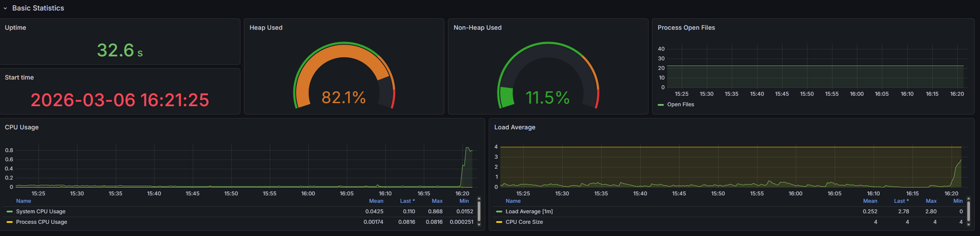
Task: Sort CPU Usage legend by Max column
Action: [x=437, y=201]
